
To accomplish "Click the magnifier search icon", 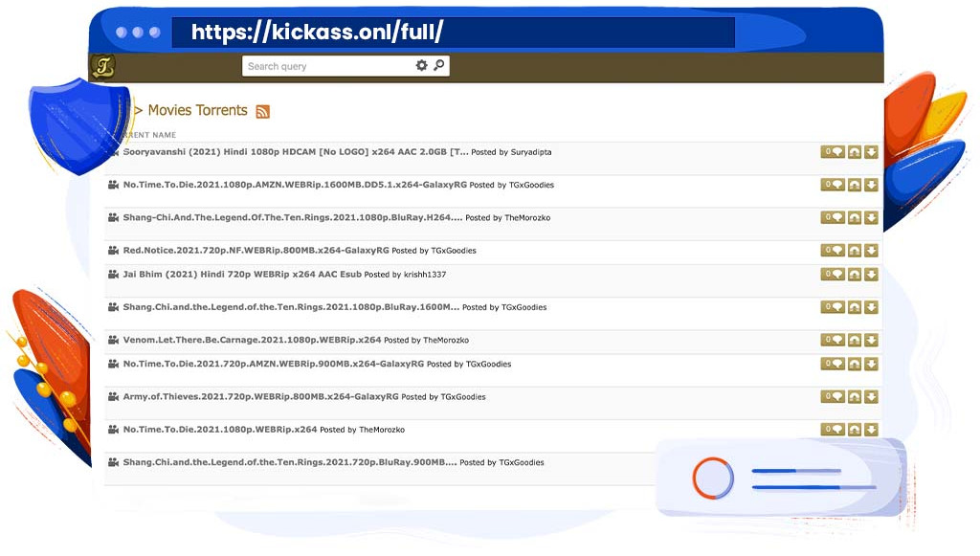I will point(438,65).
